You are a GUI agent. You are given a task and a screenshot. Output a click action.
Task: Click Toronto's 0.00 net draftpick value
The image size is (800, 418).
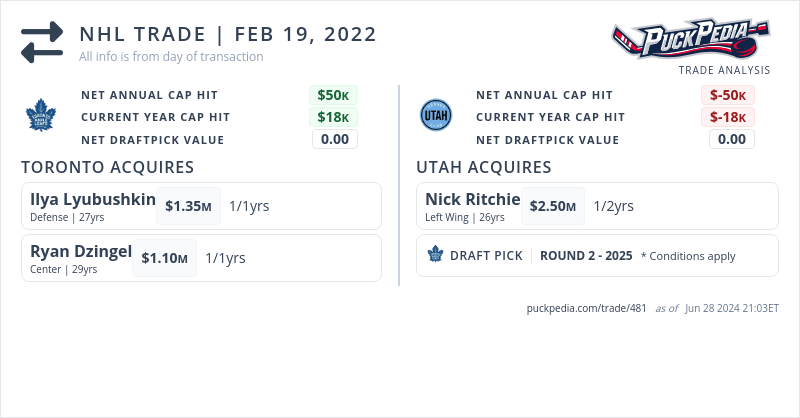(334, 139)
